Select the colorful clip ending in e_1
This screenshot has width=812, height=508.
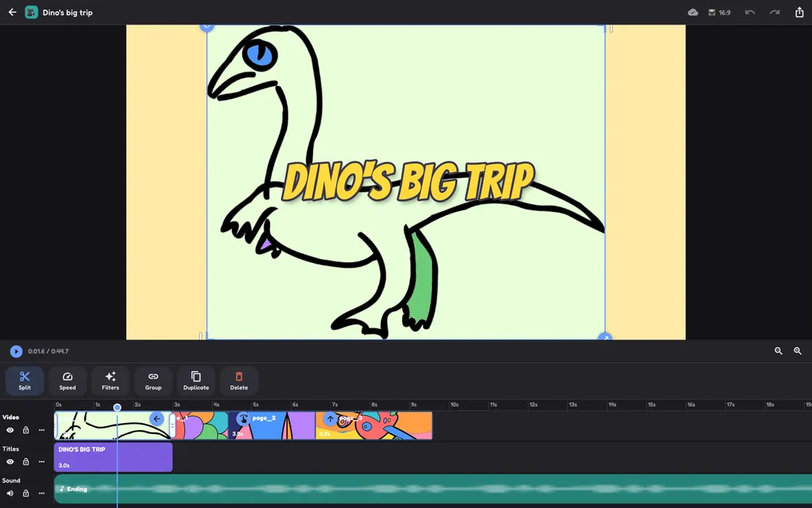pos(202,426)
